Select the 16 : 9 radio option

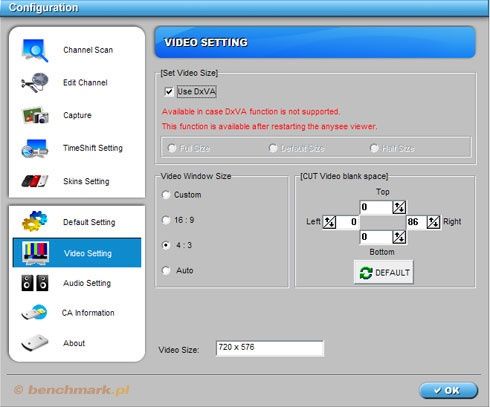click(x=166, y=220)
